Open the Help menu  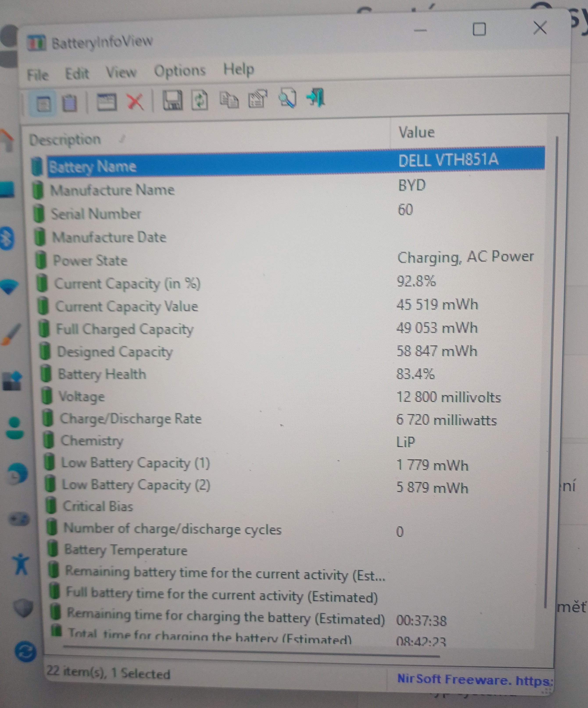coord(239,70)
